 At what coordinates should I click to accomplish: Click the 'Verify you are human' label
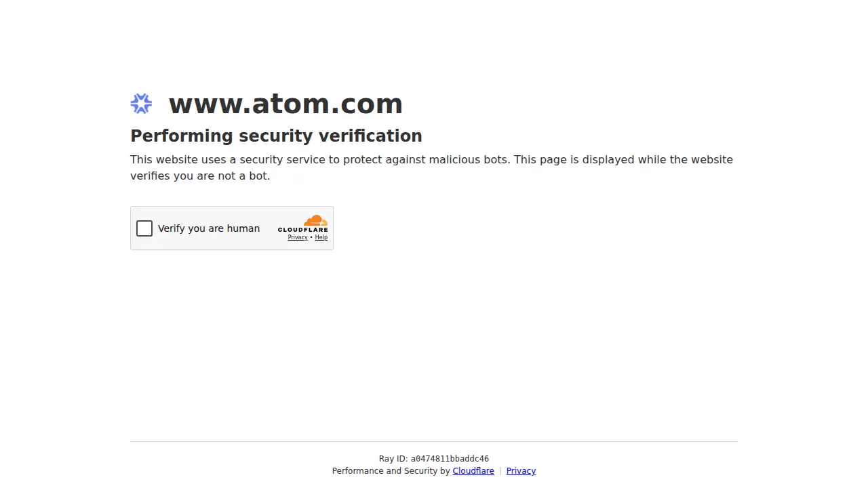click(209, 228)
